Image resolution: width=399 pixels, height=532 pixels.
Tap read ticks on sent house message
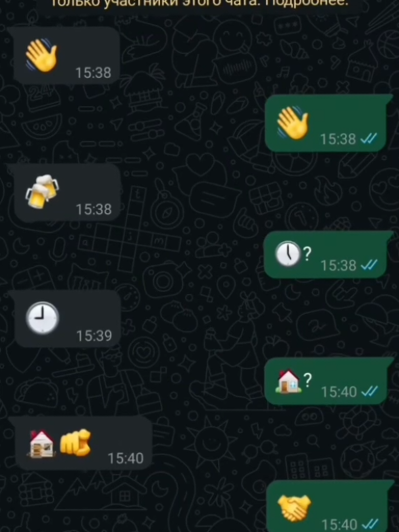(x=369, y=392)
